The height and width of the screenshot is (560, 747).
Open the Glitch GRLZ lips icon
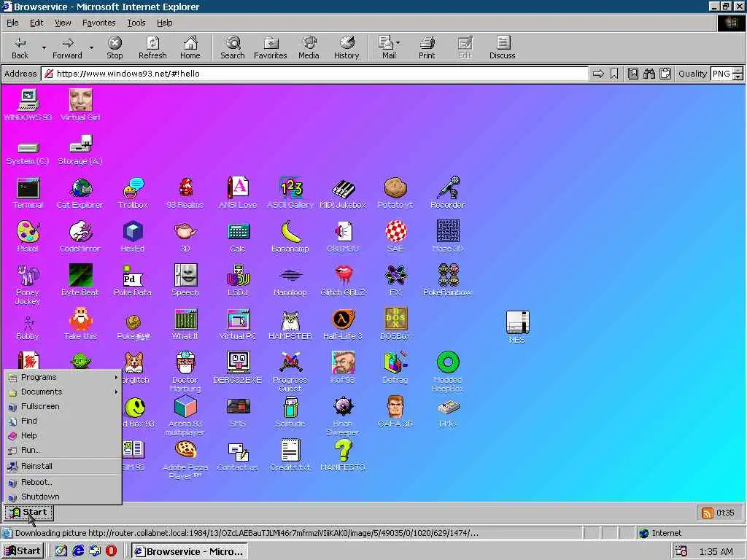coord(343,281)
